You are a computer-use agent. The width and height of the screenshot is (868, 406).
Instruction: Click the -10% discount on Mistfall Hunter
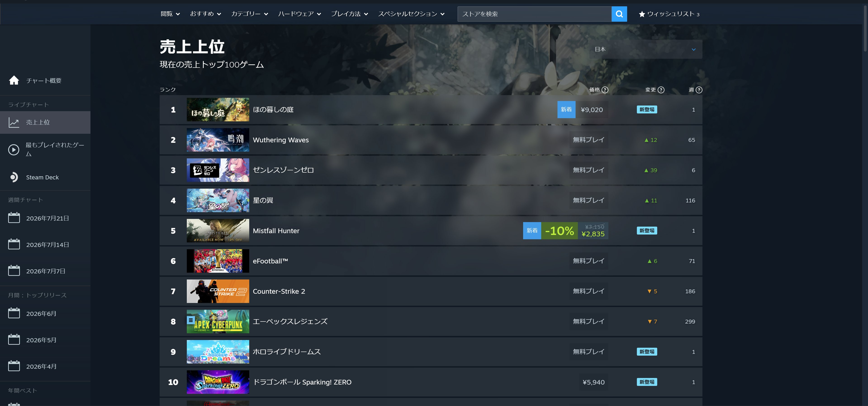[559, 231]
